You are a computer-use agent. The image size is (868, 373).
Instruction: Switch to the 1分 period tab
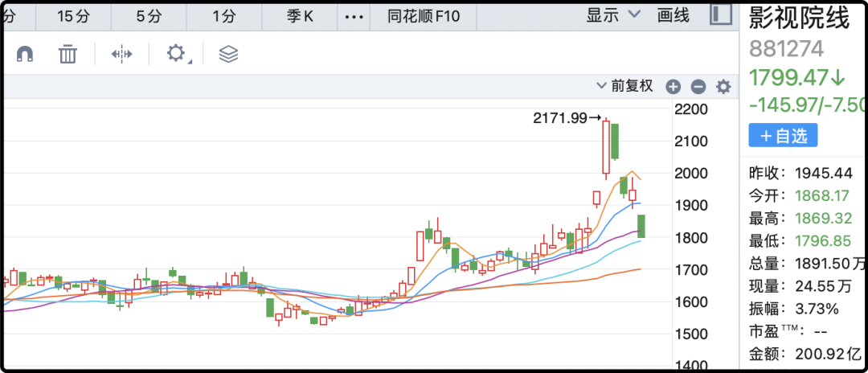(x=224, y=17)
